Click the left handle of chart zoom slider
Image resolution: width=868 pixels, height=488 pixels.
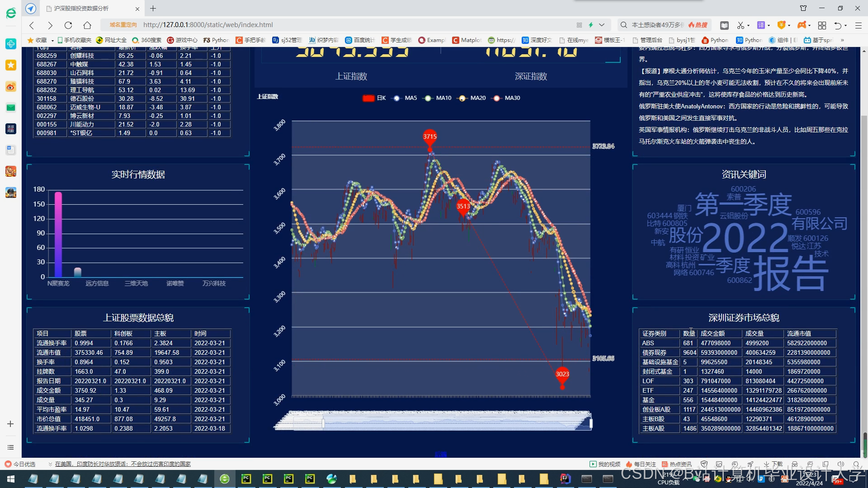coord(323,423)
